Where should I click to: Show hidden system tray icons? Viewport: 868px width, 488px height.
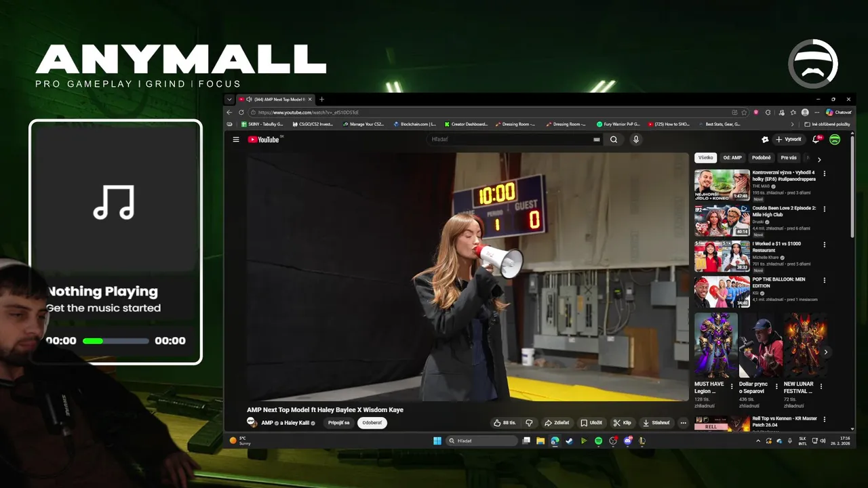click(758, 441)
